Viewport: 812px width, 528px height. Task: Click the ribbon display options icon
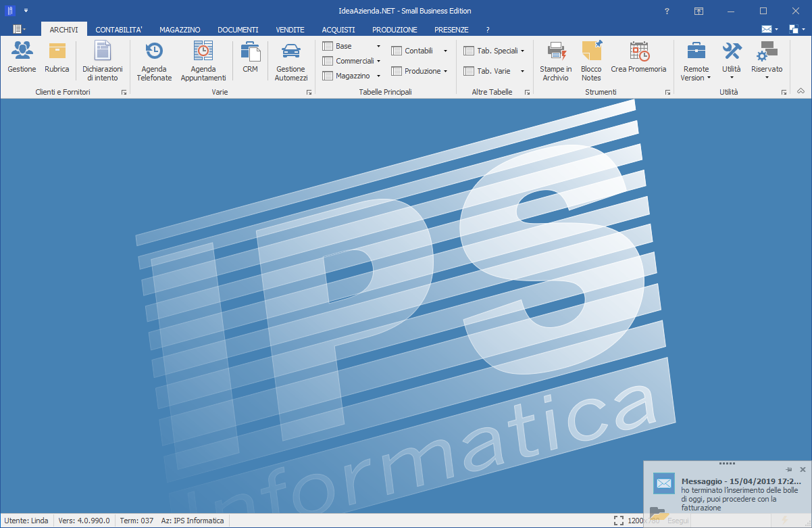click(699, 11)
